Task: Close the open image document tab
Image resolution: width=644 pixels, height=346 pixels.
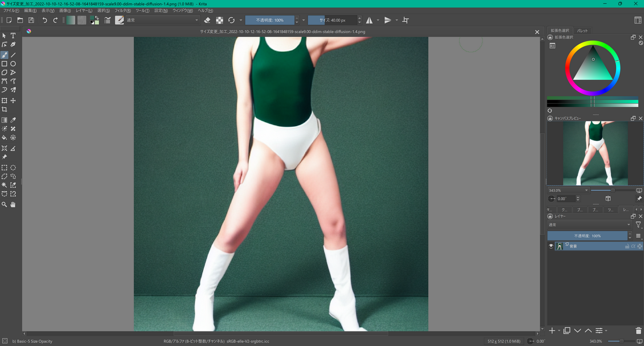Action: (537, 32)
